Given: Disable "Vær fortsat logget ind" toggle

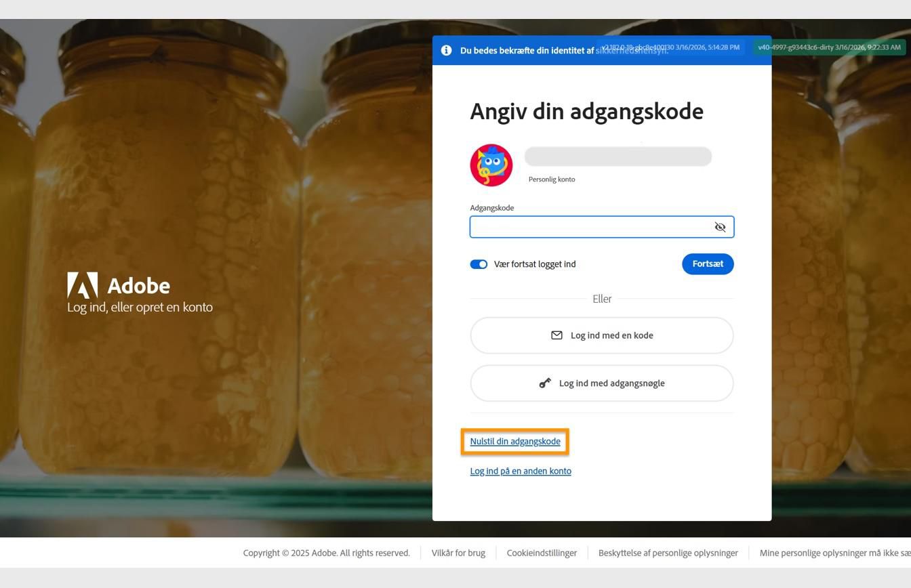Looking at the screenshot, I should [479, 264].
